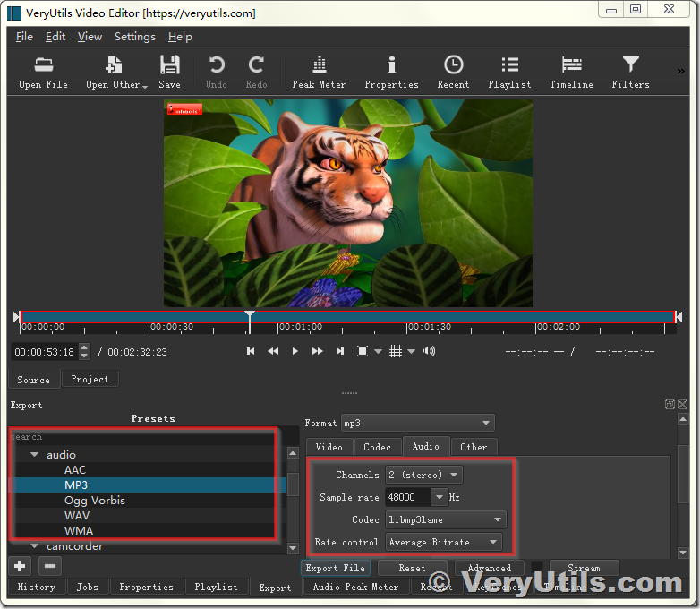Open the File menu
This screenshot has width=700, height=609.
tap(24, 37)
